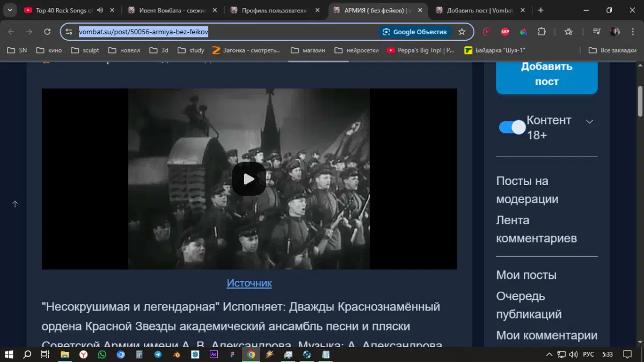This screenshot has height=362, width=644.
Task: View site information icon in address bar
Action: coord(69,32)
